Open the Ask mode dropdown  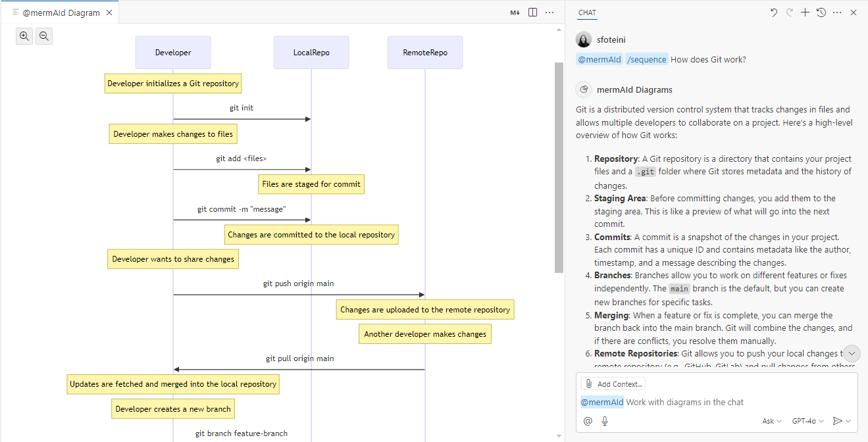click(771, 421)
